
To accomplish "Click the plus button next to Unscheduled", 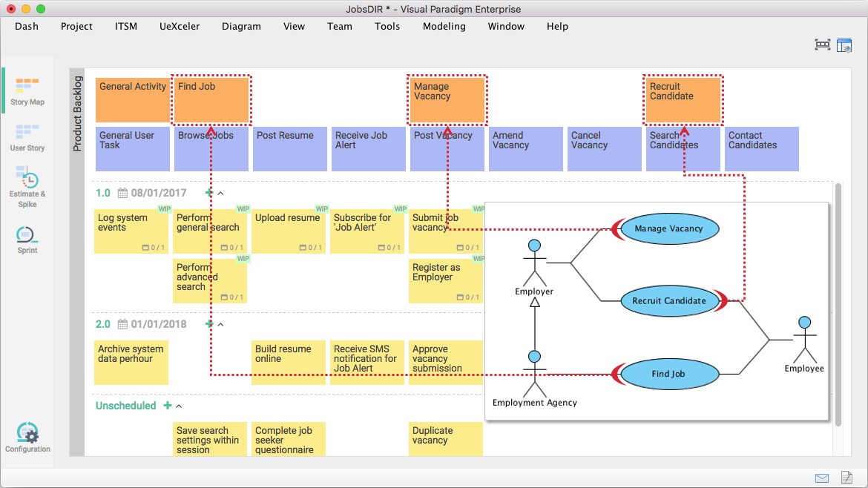I will coord(167,406).
